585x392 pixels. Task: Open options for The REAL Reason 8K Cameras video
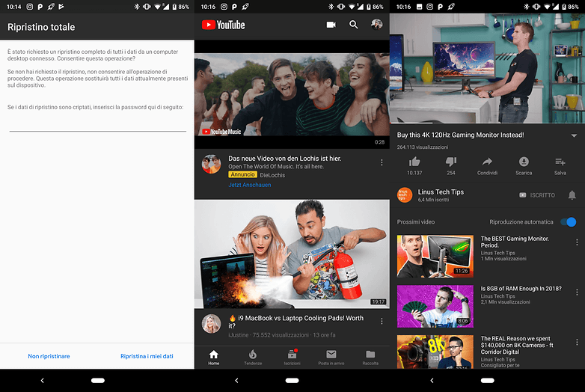(x=577, y=342)
